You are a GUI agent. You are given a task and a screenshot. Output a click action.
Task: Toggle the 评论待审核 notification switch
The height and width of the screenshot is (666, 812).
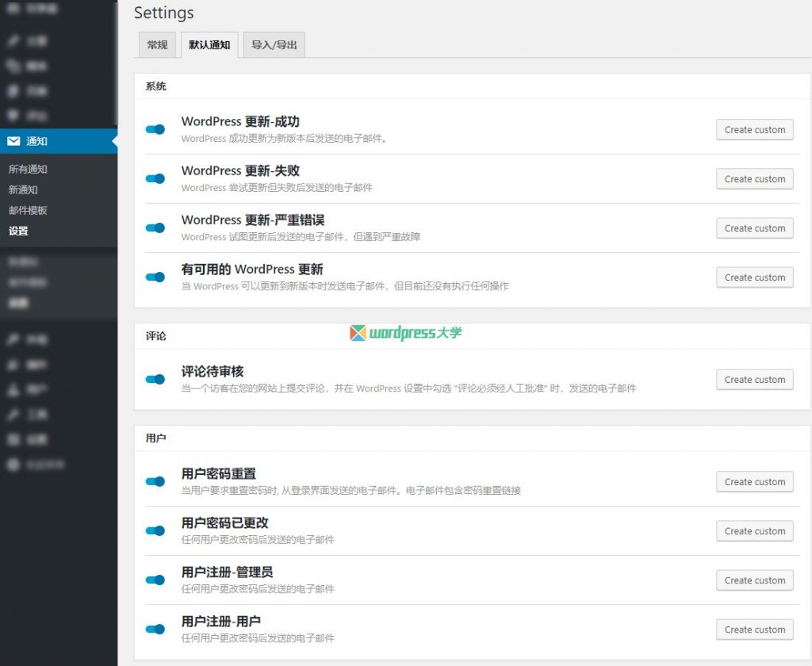(155, 379)
